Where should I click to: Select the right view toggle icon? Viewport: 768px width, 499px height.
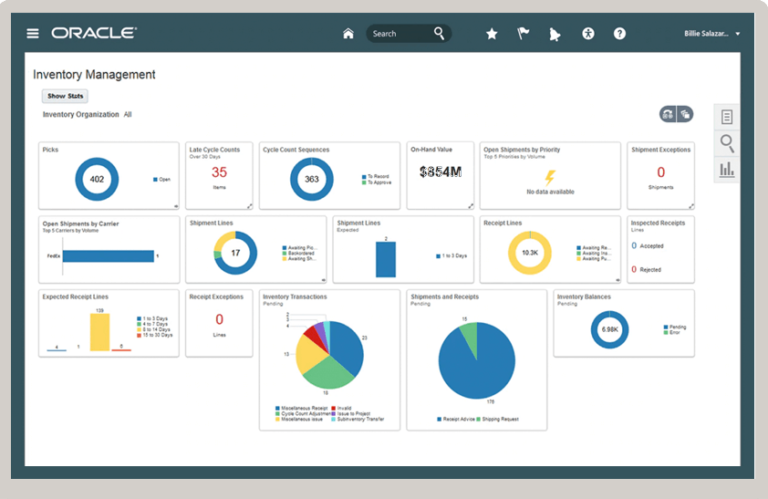tap(685, 115)
